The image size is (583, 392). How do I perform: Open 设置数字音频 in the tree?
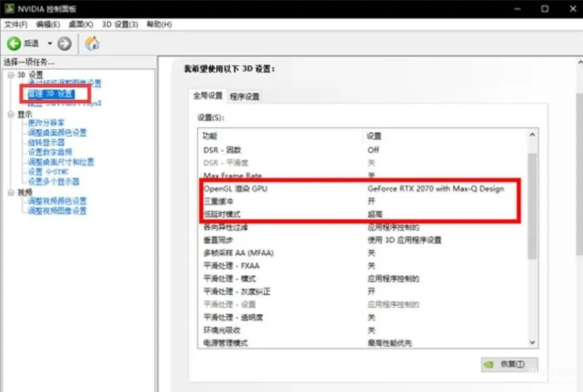point(50,152)
